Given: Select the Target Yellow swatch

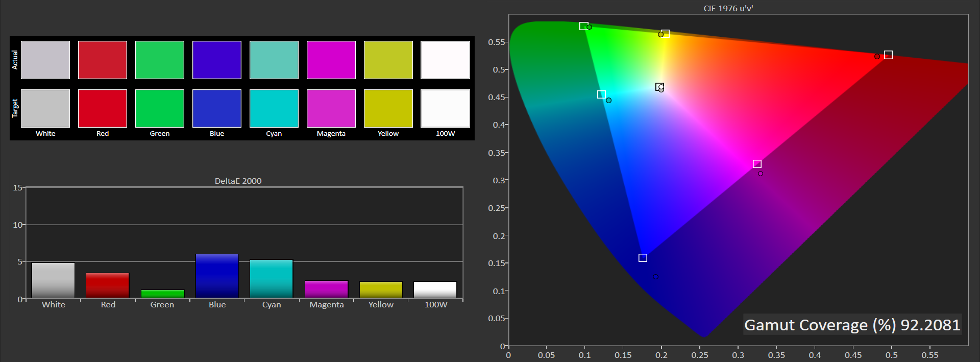Looking at the screenshot, I should coord(388,108).
